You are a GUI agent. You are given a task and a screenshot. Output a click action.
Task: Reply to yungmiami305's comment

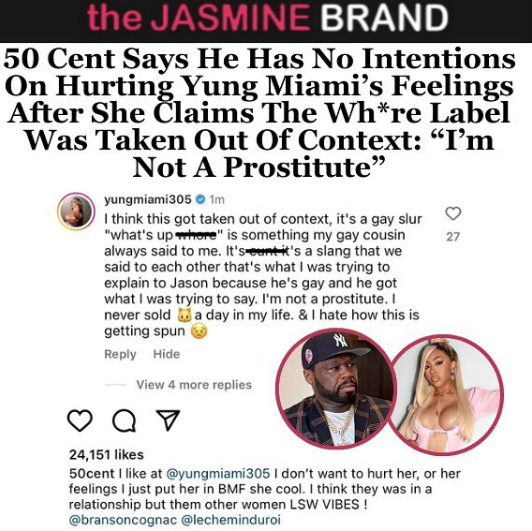click(x=120, y=354)
